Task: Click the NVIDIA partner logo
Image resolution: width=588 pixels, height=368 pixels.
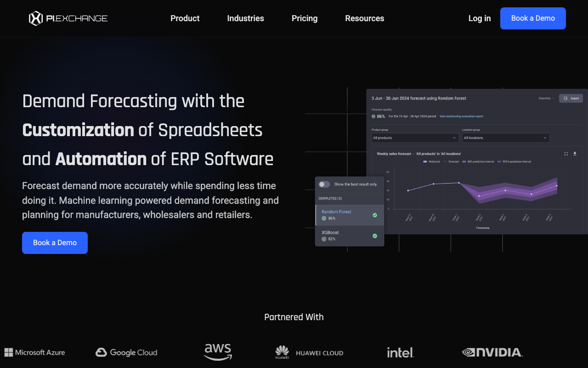Action: (492, 352)
